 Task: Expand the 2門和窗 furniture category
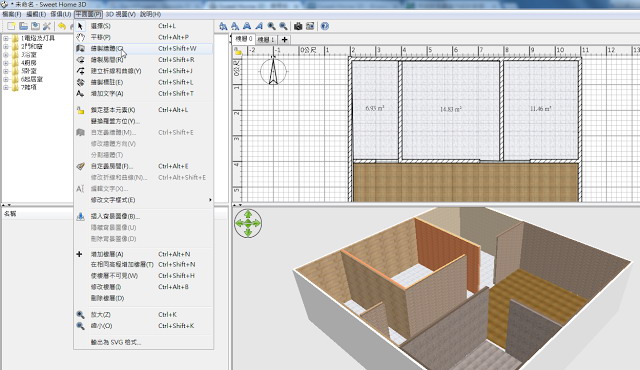(x=6, y=47)
